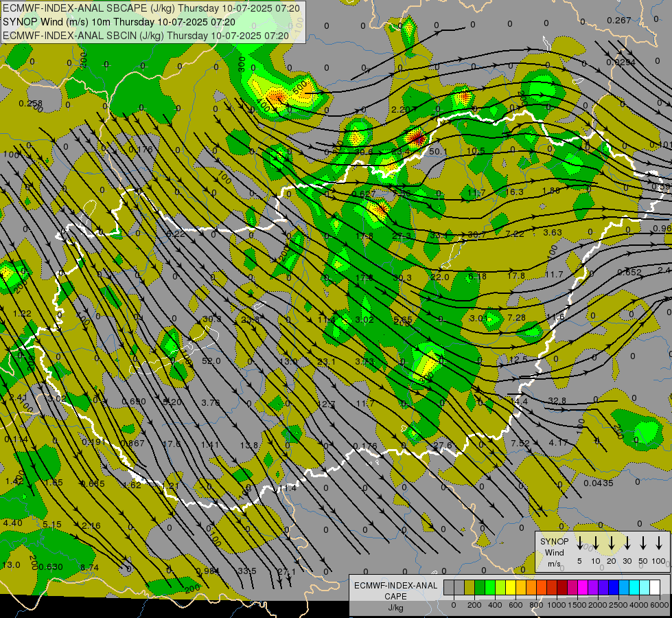The image size is (672, 618).
Task: Pick the pure yellow CAPE legend swatch
Action: point(511,588)
